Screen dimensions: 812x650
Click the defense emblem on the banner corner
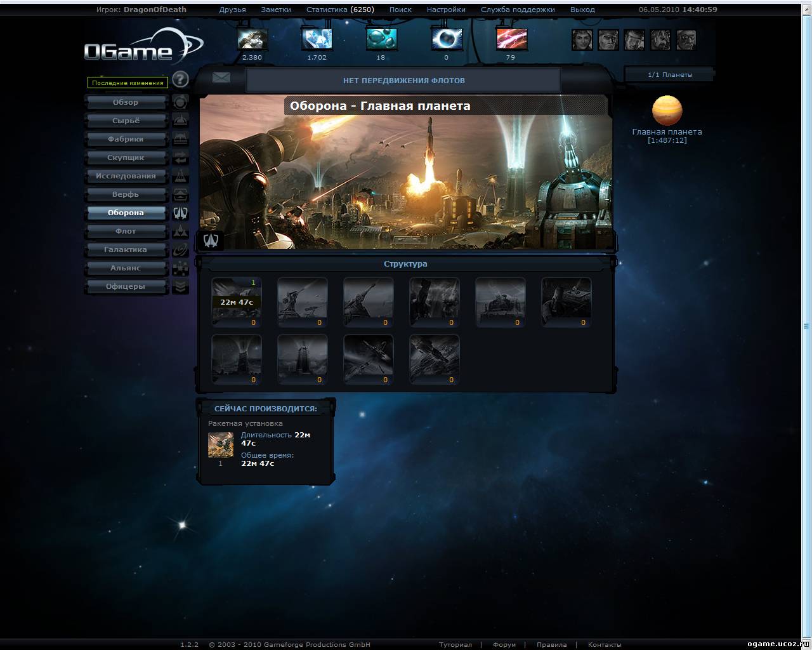(x=211, y=240)
